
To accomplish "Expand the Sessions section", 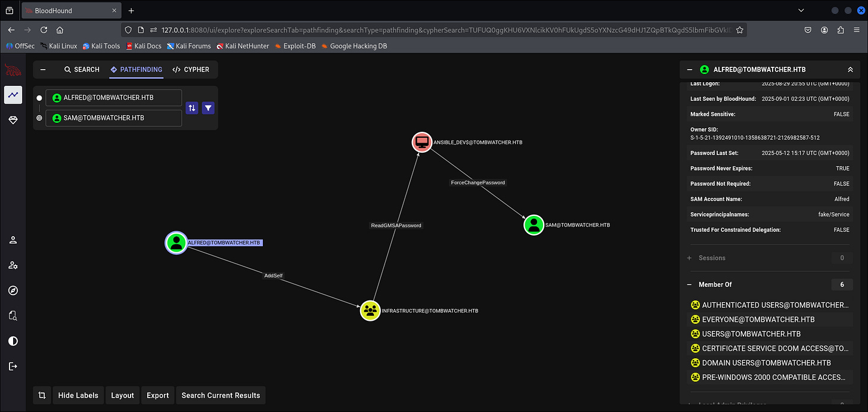I will point(690,258).
